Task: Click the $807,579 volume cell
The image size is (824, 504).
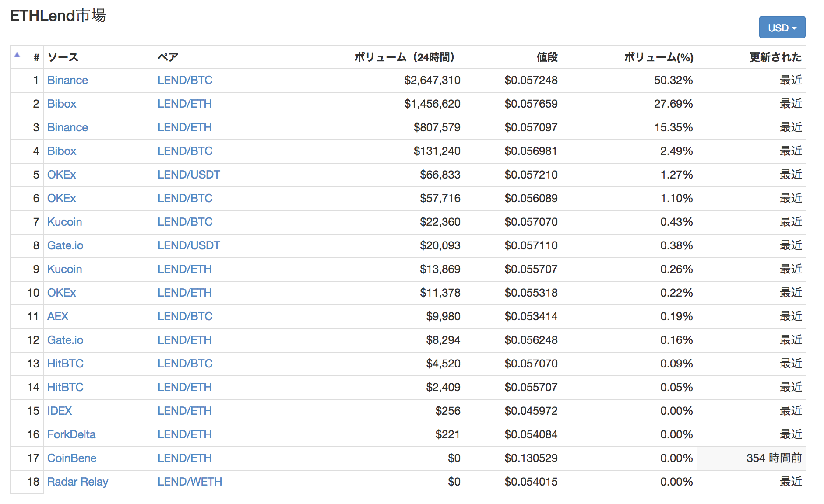Action: (437, 127)
